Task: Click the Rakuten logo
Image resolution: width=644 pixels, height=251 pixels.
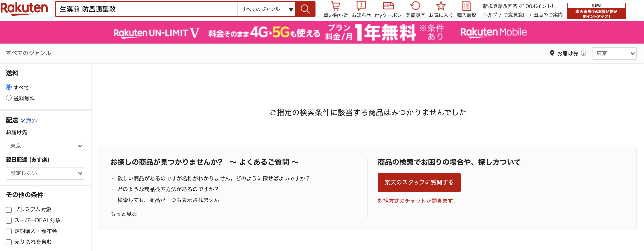Action: pyautogui.click(x=24, y=9)
